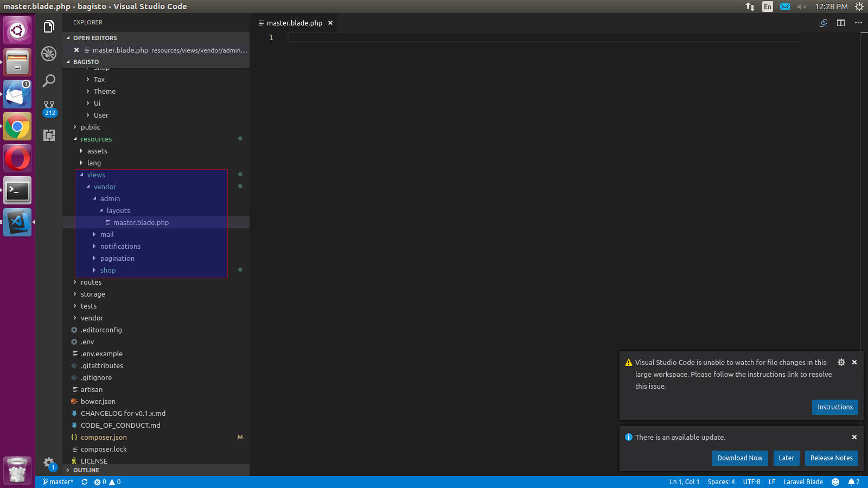The image size is (868, 488).
Task: Open the Extensions view icon
Action: [x=49, y=135]
